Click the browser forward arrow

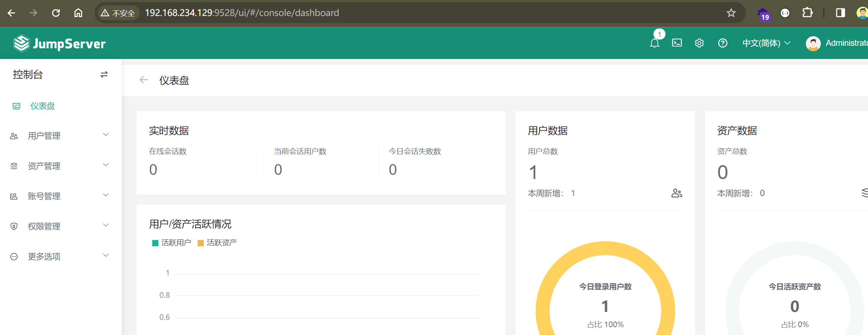coord(33,13)
